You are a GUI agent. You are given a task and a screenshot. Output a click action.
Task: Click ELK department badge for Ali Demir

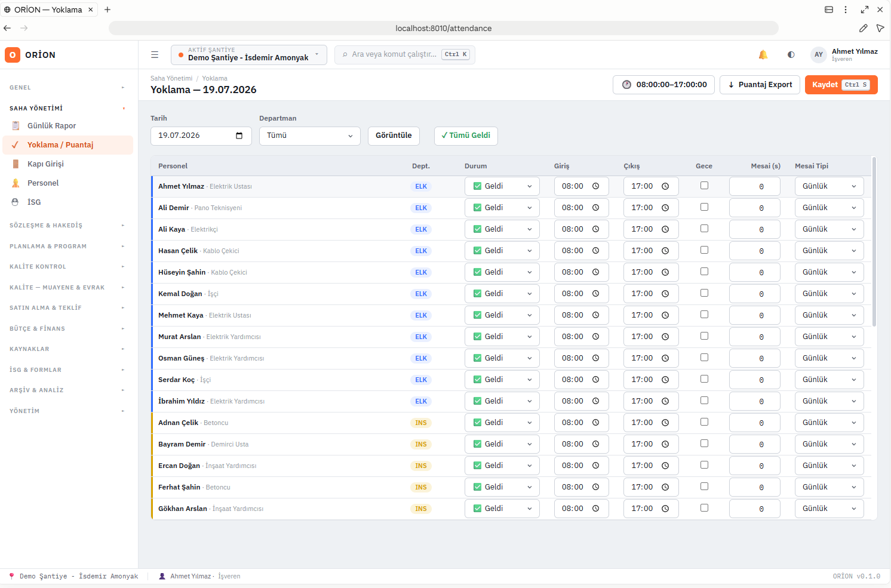[x=421, y=208]
